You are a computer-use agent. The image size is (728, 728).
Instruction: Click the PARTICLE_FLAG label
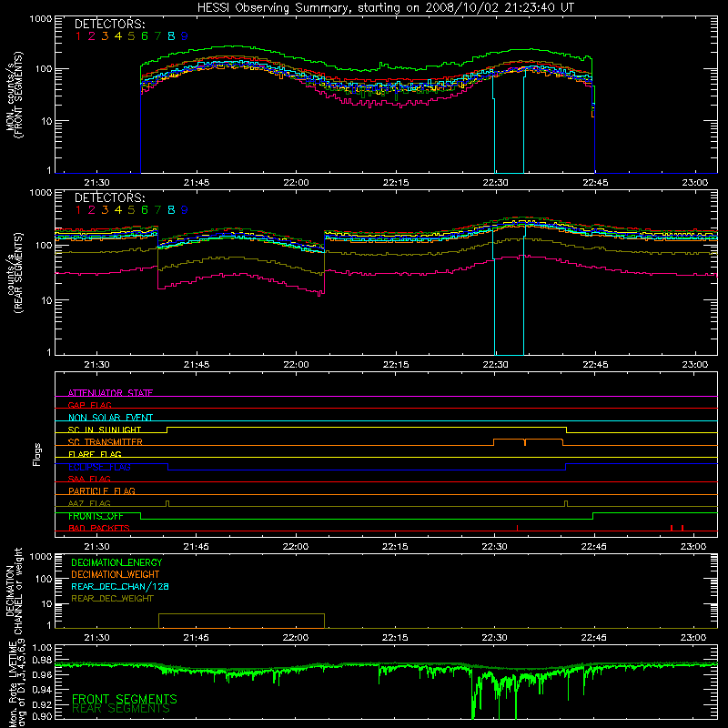[x=102, y=490]
